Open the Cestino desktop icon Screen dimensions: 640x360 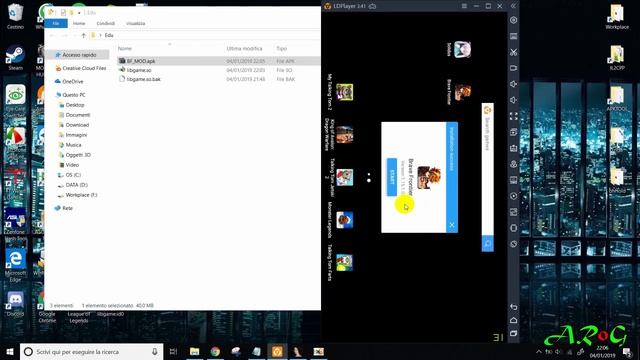point(15,16)
